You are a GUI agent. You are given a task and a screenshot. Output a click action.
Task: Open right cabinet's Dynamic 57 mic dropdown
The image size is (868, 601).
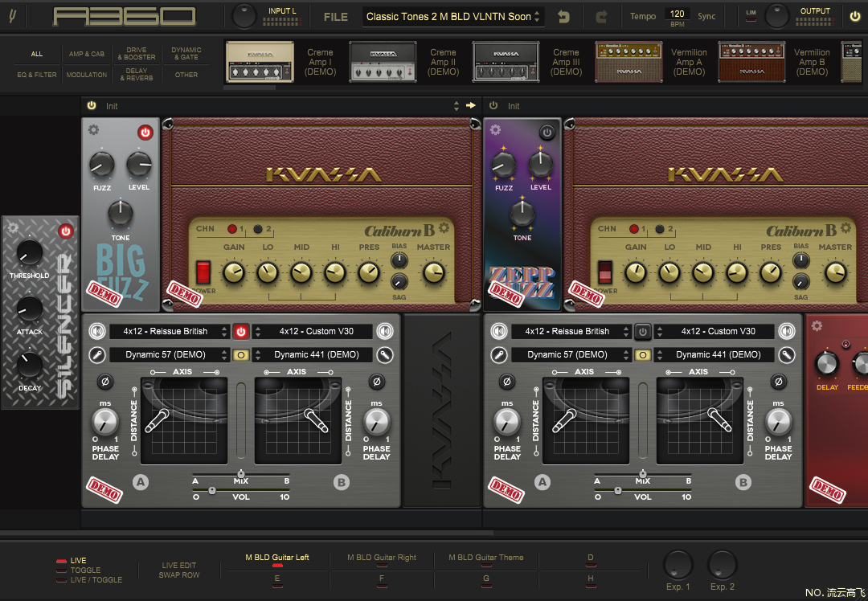[x=571, y=354]
